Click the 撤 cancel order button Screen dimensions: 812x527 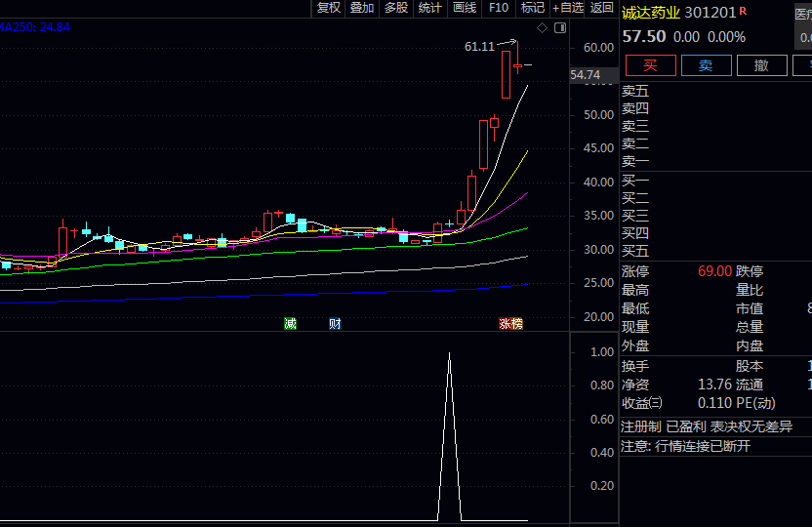click(x=761, y=65)
